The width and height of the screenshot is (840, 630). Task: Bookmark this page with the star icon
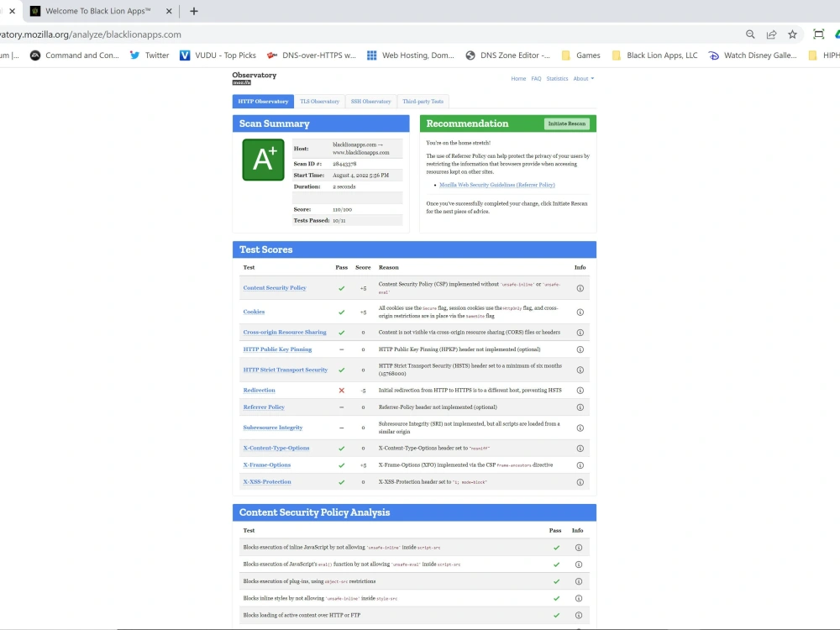[x=792, y=34]
